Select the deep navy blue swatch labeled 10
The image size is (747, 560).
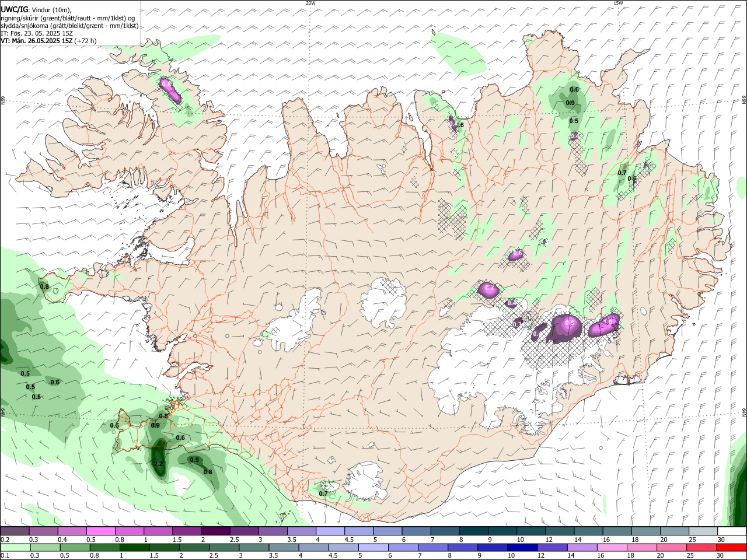point(521,548)
